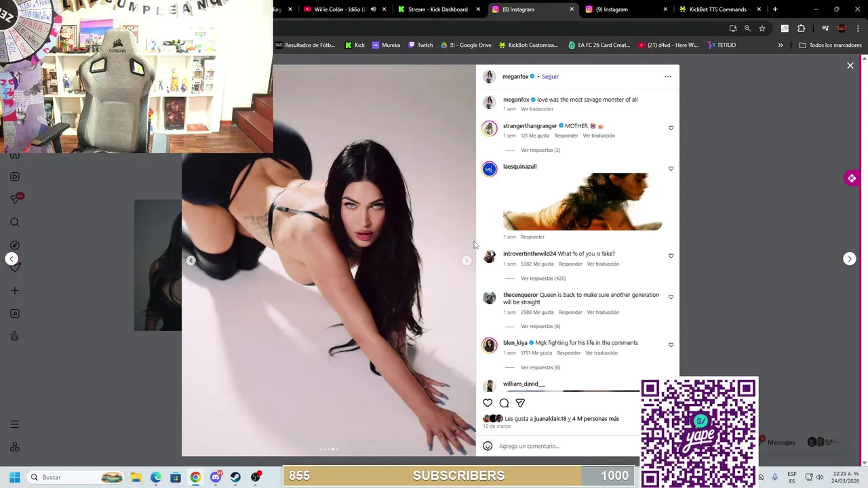Open Instagram Reels from the sidebar
The width and height of the screenshot is (868, 488).
(15, 177)
